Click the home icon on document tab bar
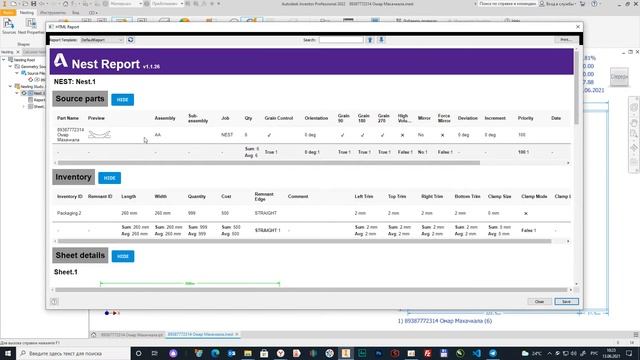Viewport: 640px width, 360px height. 93,335
